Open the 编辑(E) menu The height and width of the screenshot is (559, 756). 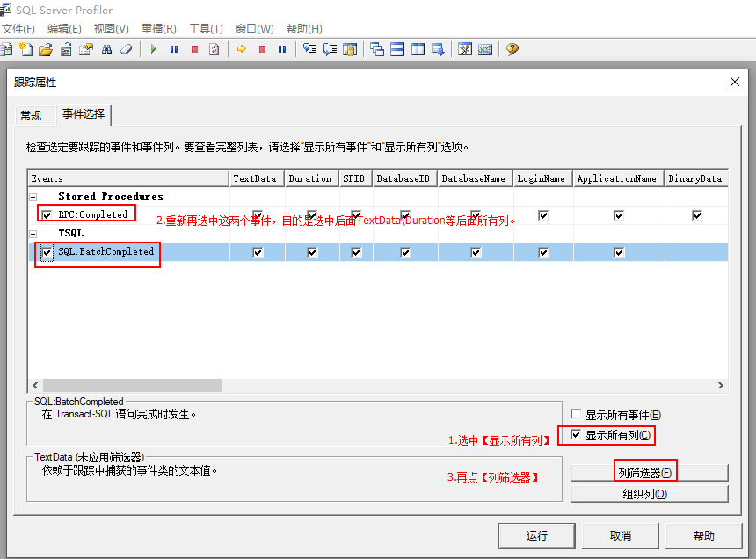tap(64, 29)
